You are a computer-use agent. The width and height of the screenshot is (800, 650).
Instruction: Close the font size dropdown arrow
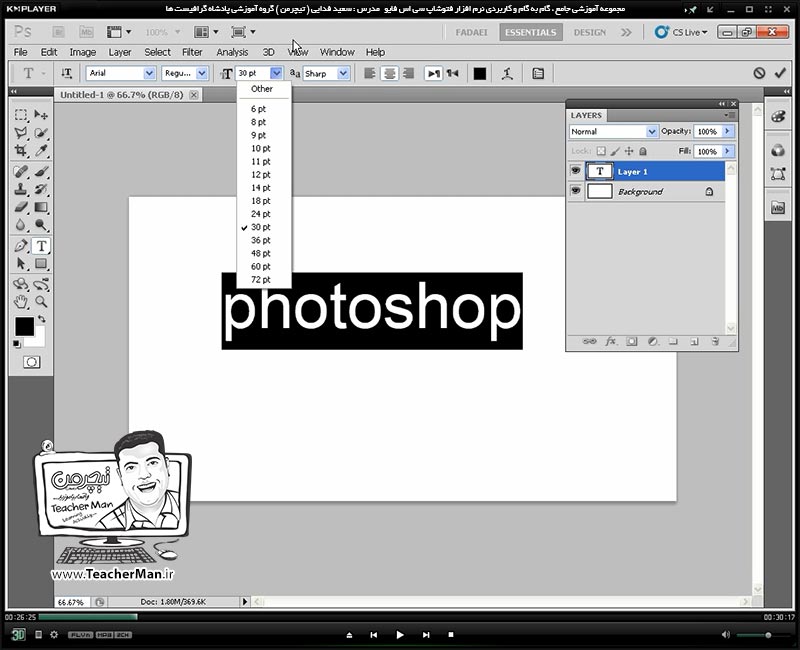coord(276,73)
